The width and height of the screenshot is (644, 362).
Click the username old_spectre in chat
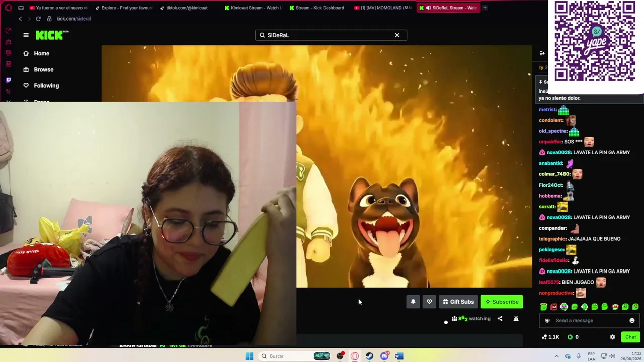pyautogui.click(x=552, y=131)
